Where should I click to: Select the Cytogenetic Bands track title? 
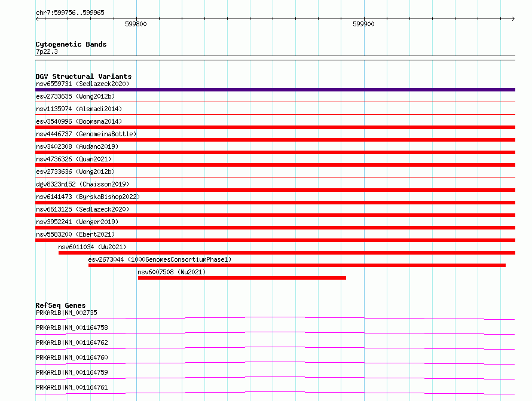(71, 44)
